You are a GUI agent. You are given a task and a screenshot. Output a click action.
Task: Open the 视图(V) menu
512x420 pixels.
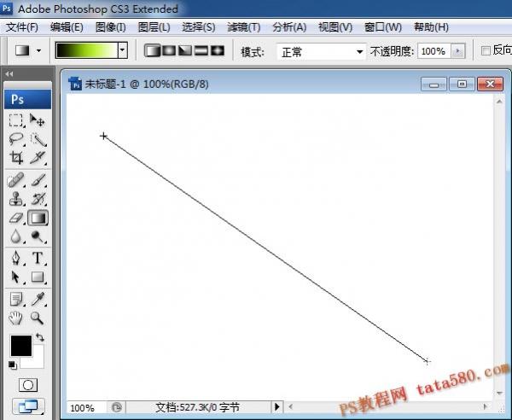point(335,27)
